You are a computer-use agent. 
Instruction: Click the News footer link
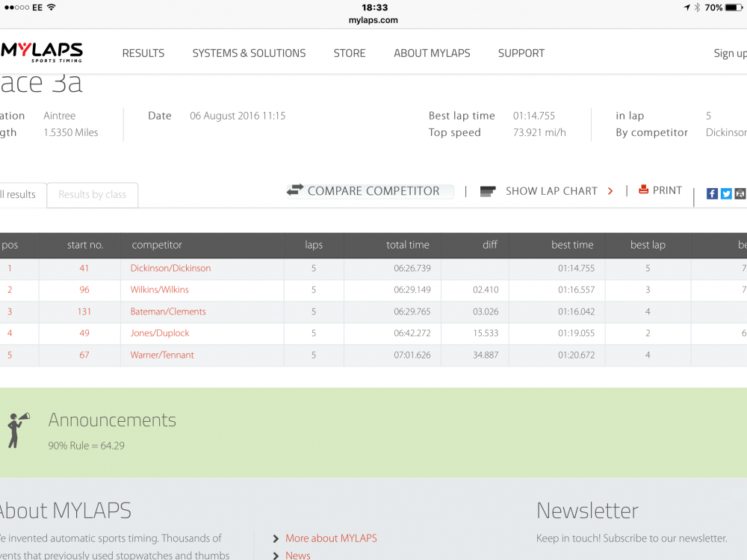coord(298,556)
